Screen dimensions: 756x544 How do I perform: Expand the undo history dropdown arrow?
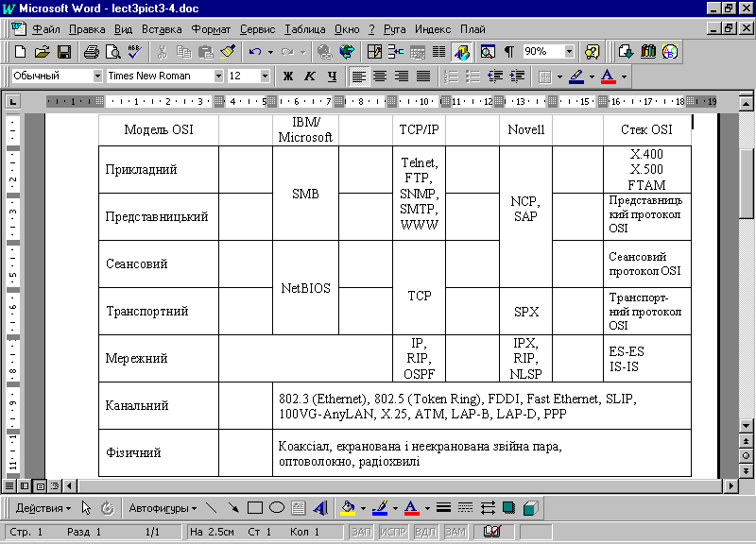pyautogui.click(x=270, y=52)
